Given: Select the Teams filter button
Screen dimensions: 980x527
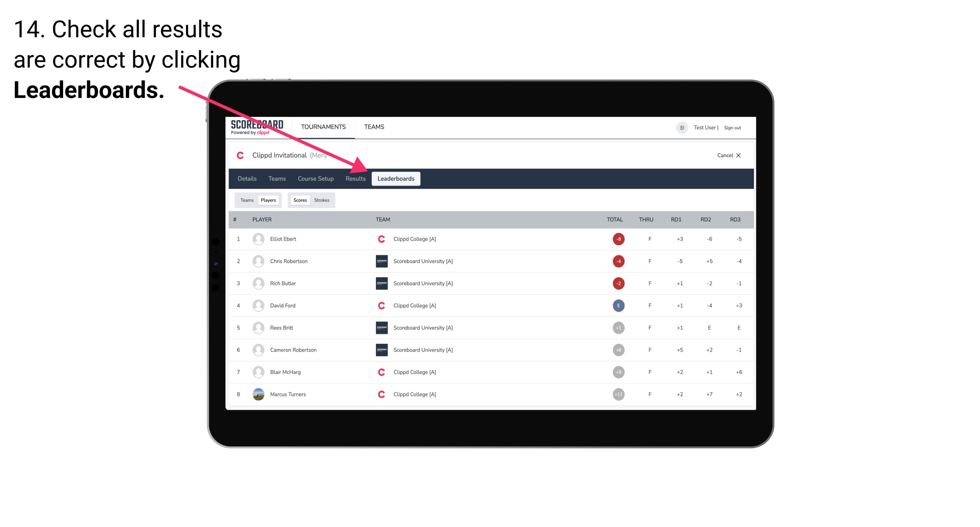Looking at the screenshot, I should pos(246,200).
